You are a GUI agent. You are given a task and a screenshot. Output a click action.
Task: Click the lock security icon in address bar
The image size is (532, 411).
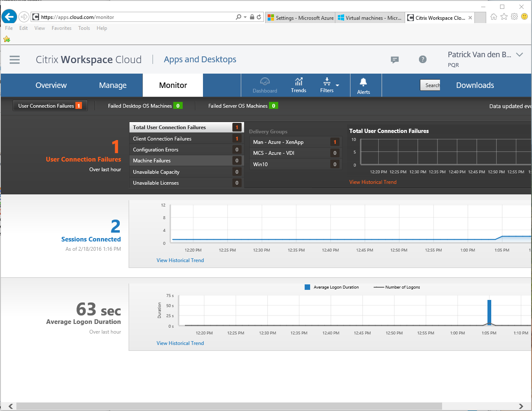(252, 17)
